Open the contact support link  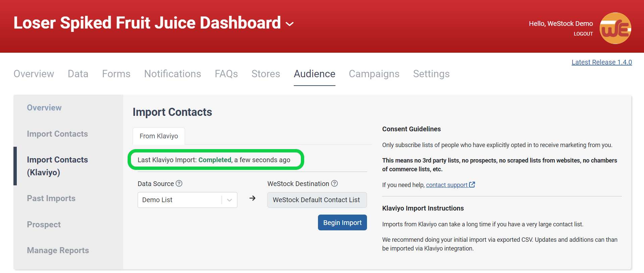pyautogui.click(x=447, y=185)
